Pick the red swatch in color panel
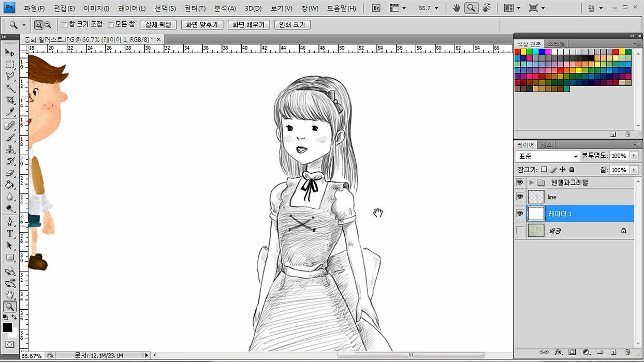Viewport: 644px width, 362px height. [x=517, y=52]
